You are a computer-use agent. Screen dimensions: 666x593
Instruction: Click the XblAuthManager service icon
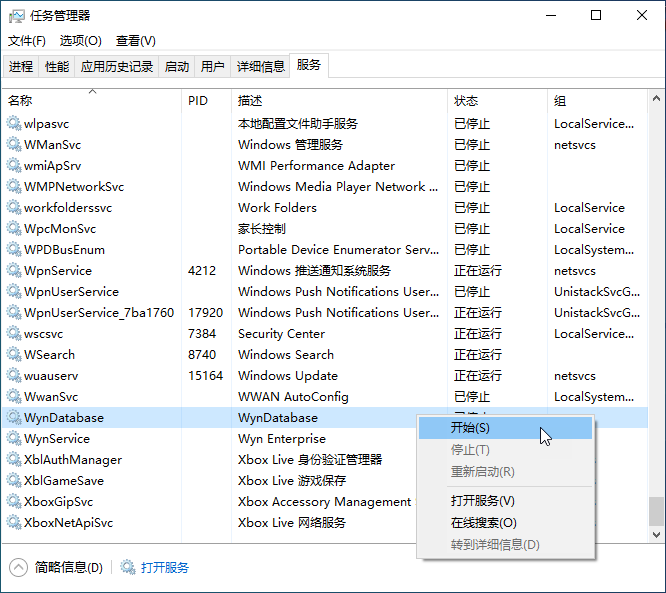click(14, 460)
